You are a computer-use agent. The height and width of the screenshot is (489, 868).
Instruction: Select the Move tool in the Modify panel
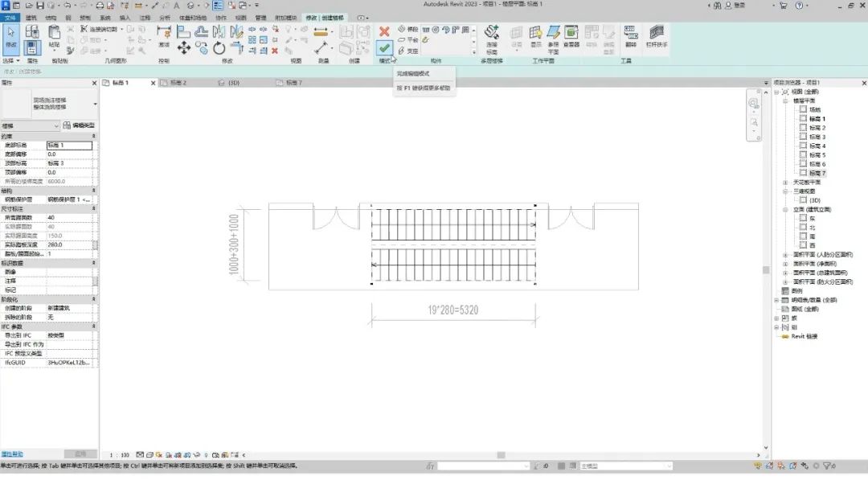(x=184, y=48)
